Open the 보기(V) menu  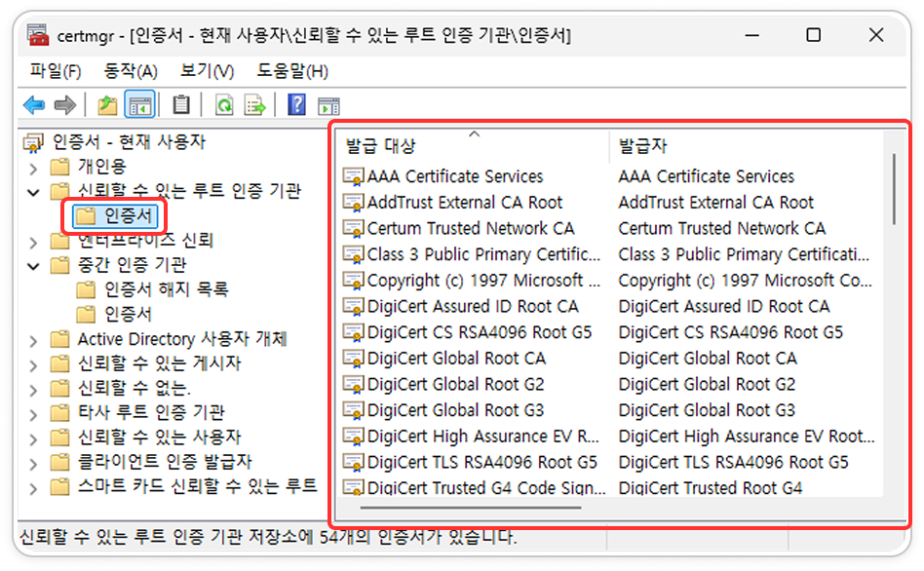pyautogui.click(x=207, y=71)
